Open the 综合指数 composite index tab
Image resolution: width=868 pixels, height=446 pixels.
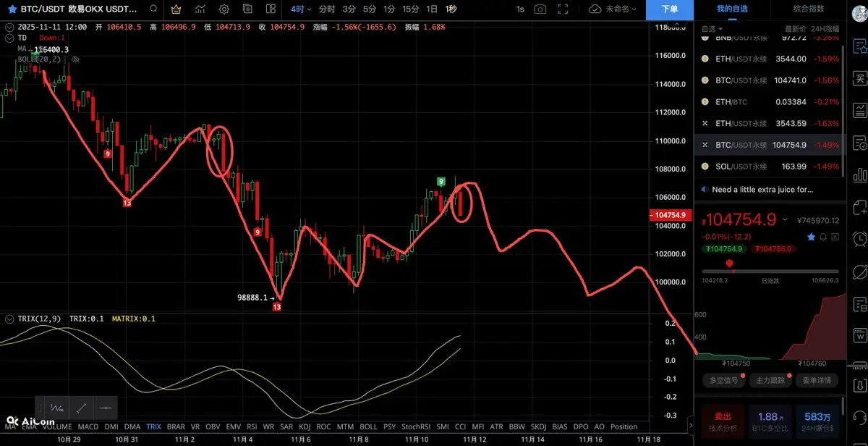(x=808, y=9)
